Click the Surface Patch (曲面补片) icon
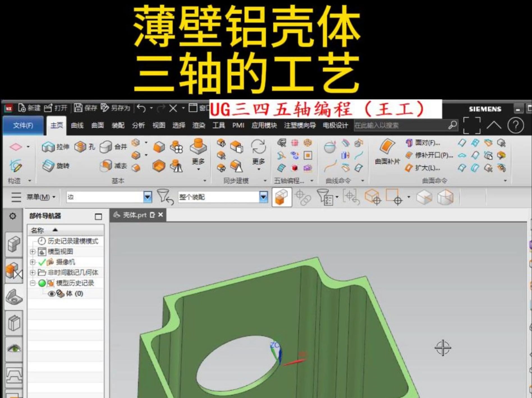The image size is (532, 398). click(387, 151)
